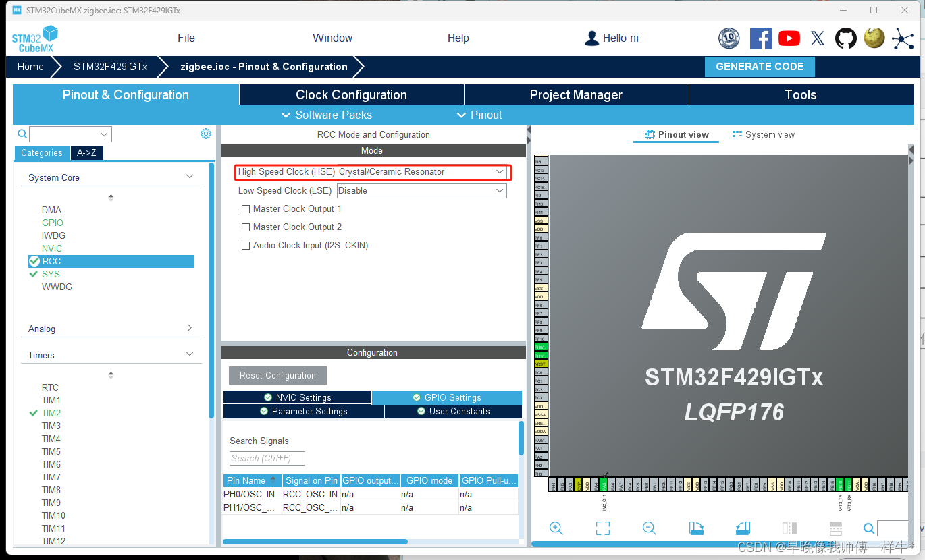Screen dimensions: 925x560
Task: Click the vertical flip view icon
Action: (x=789, y=528)
